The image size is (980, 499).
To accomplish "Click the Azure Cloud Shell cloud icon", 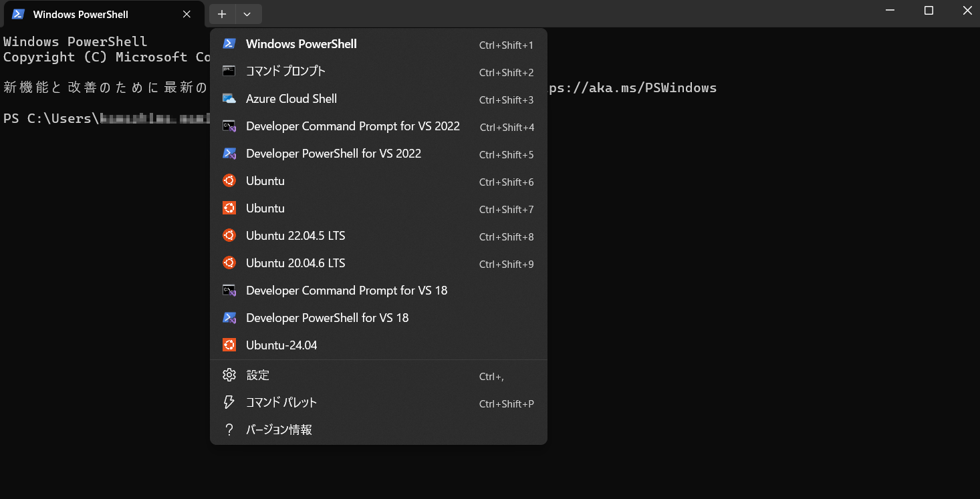I will pos(229,99).
